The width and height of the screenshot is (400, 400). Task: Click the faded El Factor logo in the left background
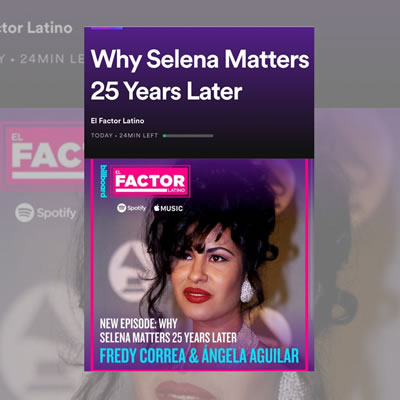coord(42,156)
